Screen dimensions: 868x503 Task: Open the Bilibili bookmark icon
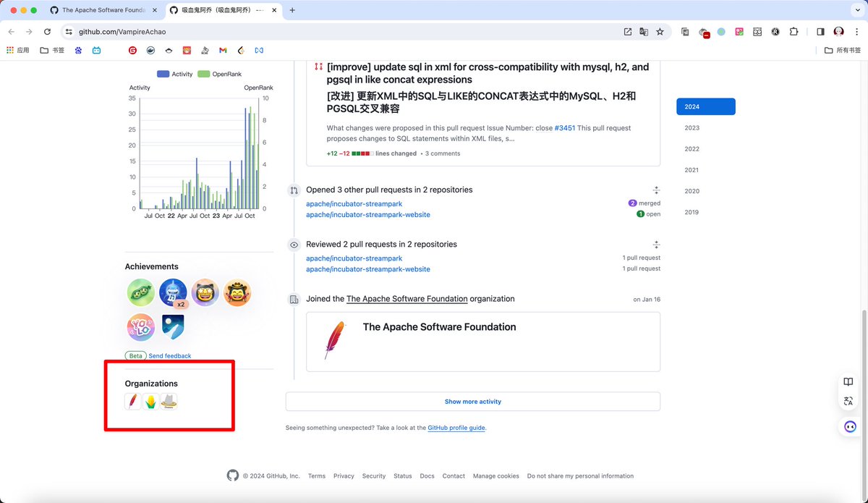click(x=96, y=50)
